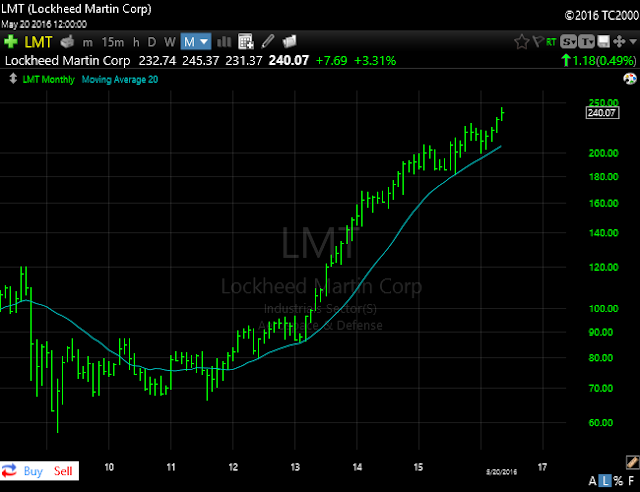Click the four-arrow move chart icon
640x492 pixels.
point(619,42)
